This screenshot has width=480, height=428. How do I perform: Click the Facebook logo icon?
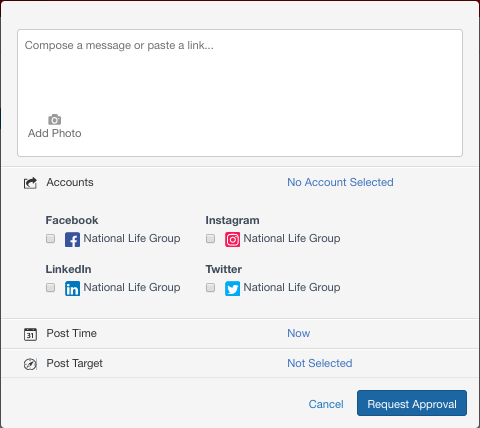[72, 240]
